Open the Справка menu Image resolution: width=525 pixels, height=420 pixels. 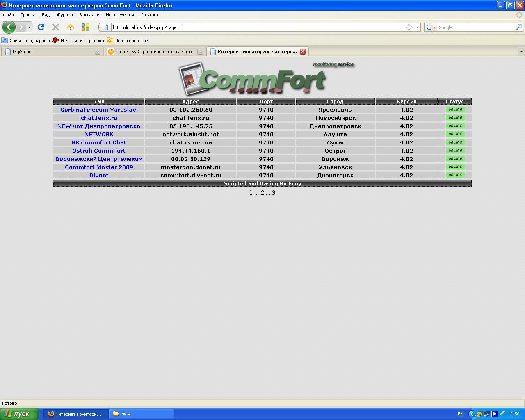149,15
